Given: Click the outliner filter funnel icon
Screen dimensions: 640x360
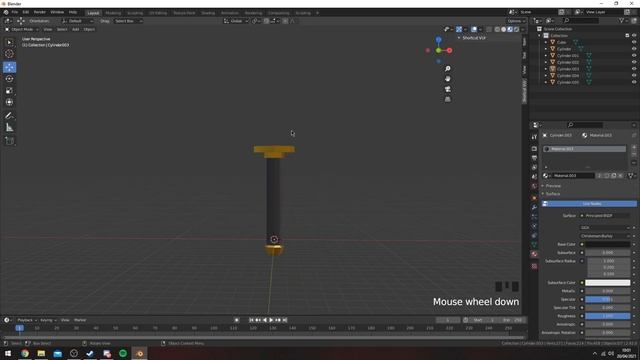Looking at the screenshot, I should (622, 20).
